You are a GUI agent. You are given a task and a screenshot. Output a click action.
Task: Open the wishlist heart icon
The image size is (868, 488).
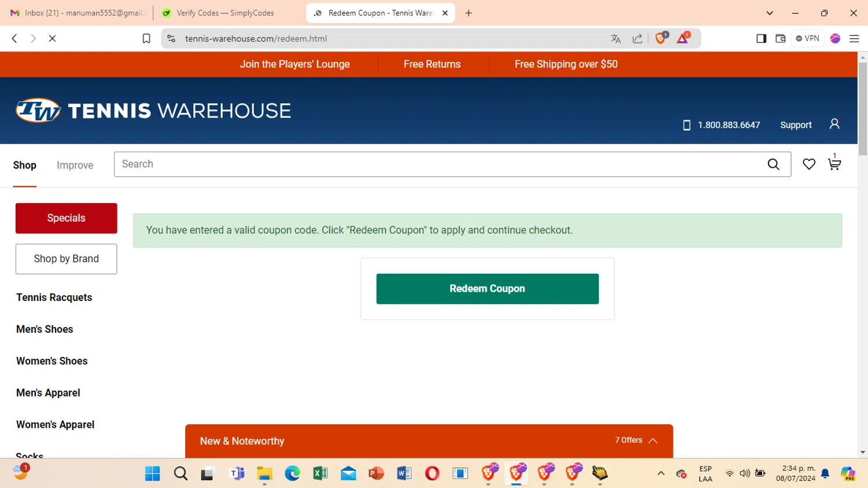pyautogui.click(x=809, y=164)
